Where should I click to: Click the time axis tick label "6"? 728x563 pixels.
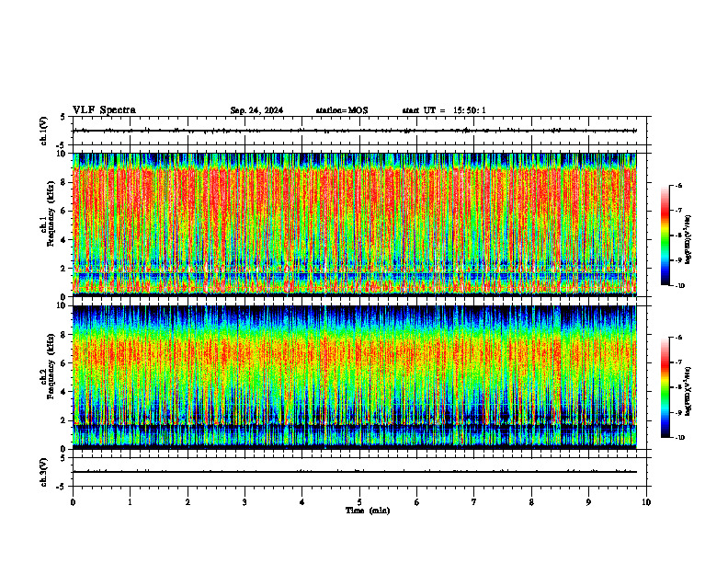(417, 502)
